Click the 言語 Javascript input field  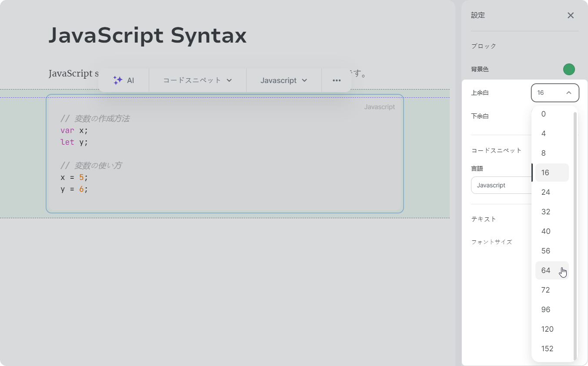(501, 185)
